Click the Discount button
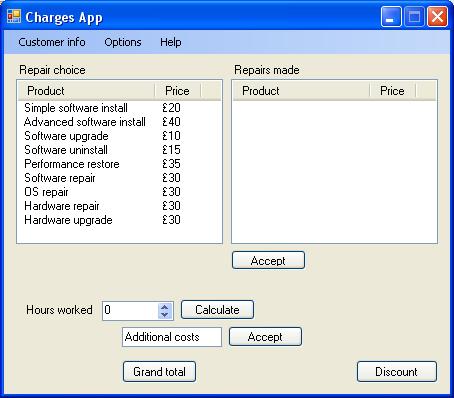454x398 pixels. (x=397, y=372)
